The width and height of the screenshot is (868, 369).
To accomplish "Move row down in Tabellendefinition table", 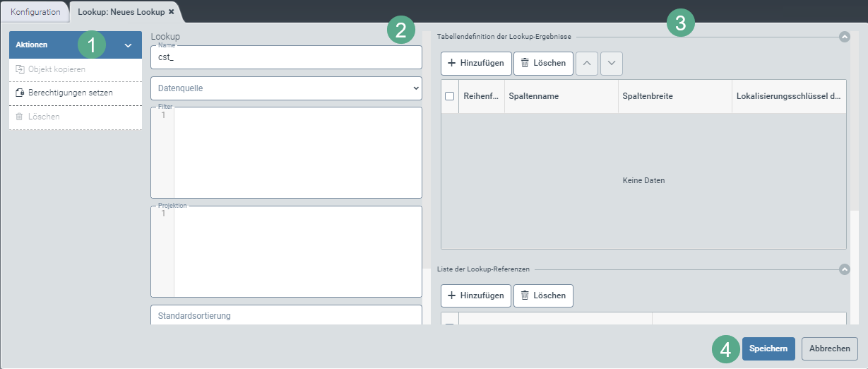I will coord(612,63).
